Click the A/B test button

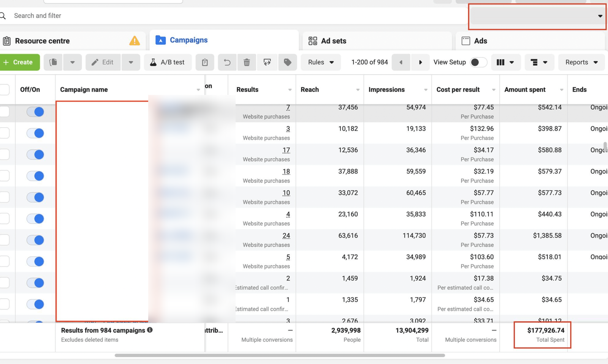168,62
